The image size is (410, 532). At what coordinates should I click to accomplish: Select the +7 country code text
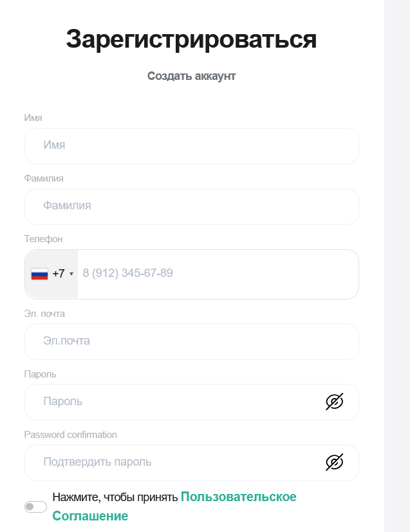(x=59, y=274)
